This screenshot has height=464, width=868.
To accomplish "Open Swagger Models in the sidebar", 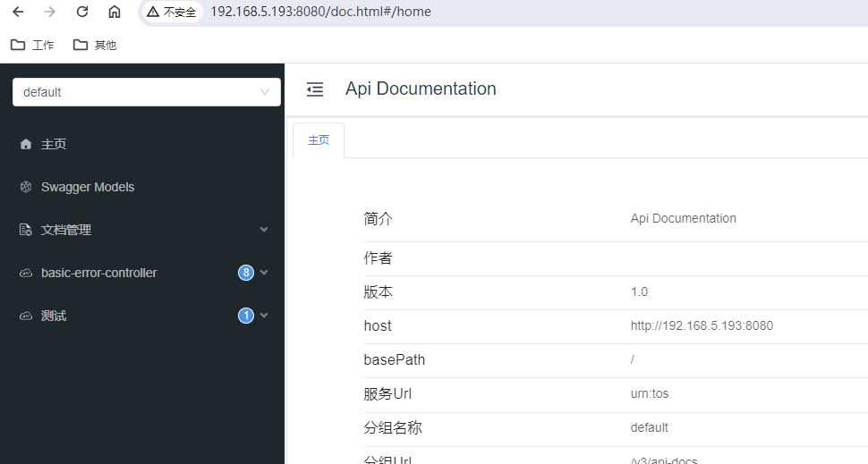I will pyautogui.click(x=142, y=187).
